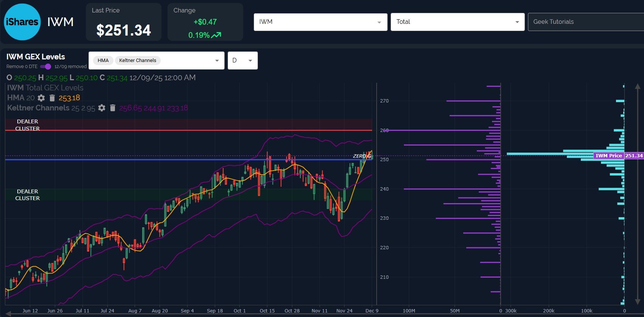Click the iShares logo circle
The width and height of the screenshot is (644, 317).
(22, 22)
